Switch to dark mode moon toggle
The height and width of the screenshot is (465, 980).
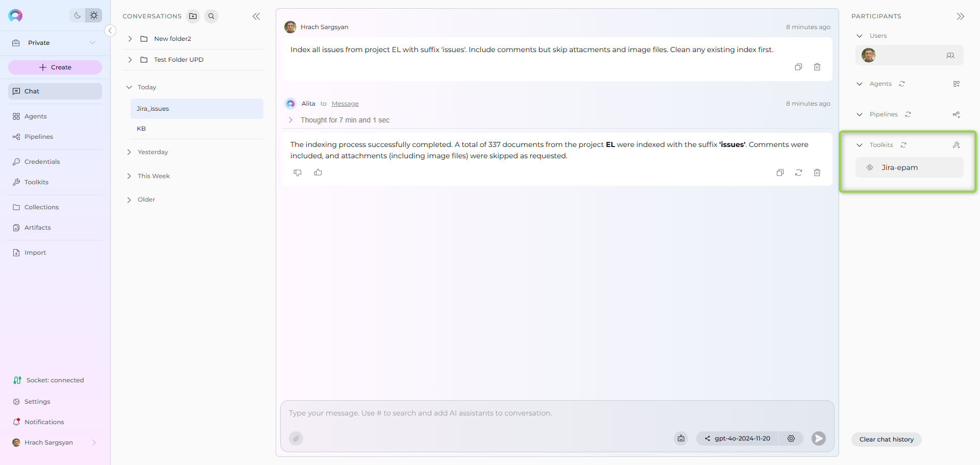78,15
